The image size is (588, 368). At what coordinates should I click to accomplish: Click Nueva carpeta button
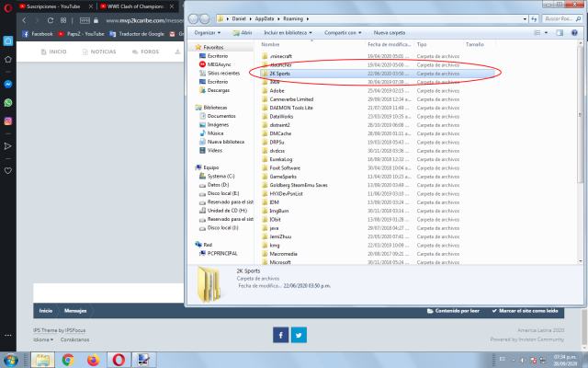click(x=390, y=33)
